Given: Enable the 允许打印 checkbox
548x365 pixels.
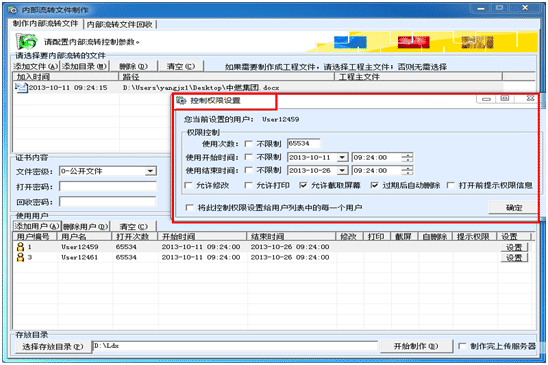Looking at the screenshot, I should 248,185.
